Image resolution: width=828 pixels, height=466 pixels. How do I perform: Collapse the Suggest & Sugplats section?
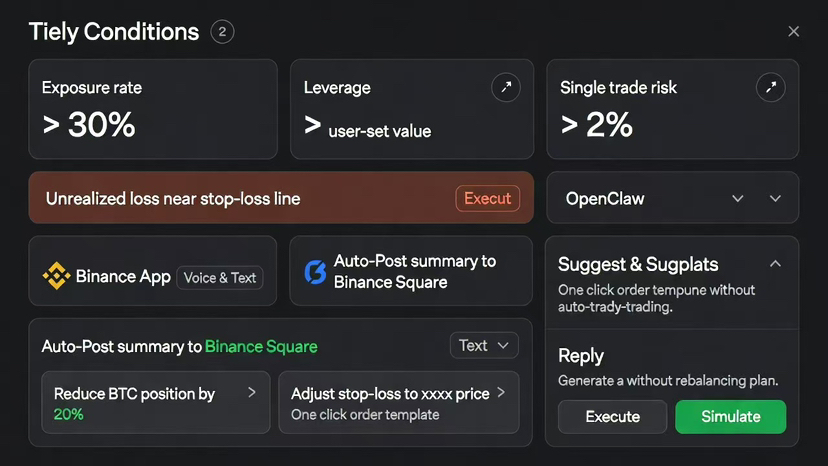(x=775, y=264)
